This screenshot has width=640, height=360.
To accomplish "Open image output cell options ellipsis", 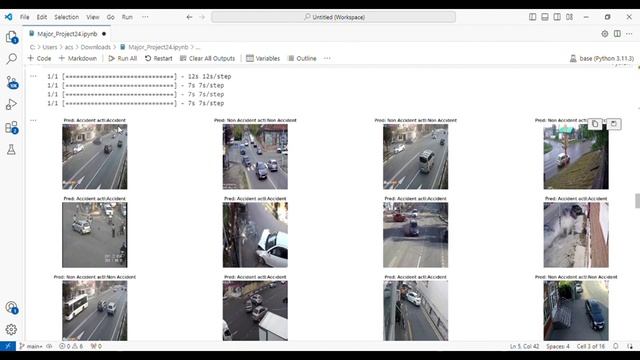I will click(33, 120).
